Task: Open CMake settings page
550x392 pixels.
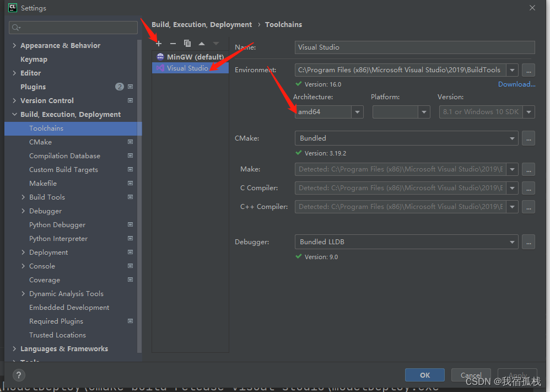Action: pos(40,142)
